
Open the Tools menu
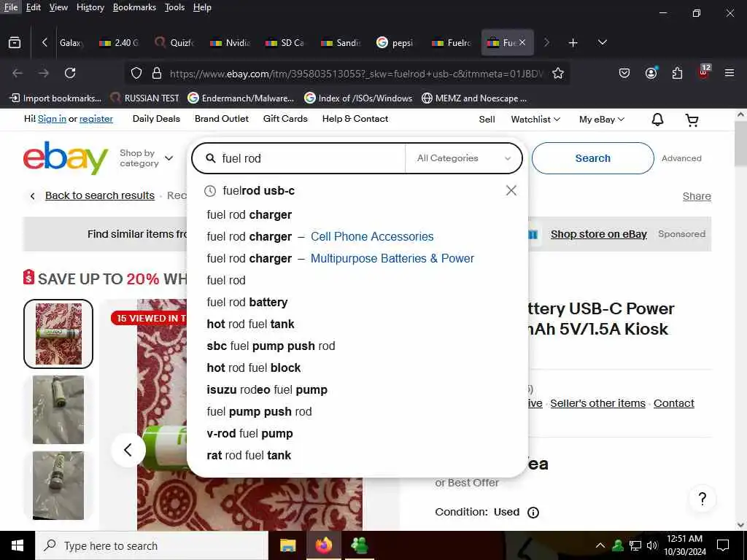pyautogui.click(x=174, y=7)
